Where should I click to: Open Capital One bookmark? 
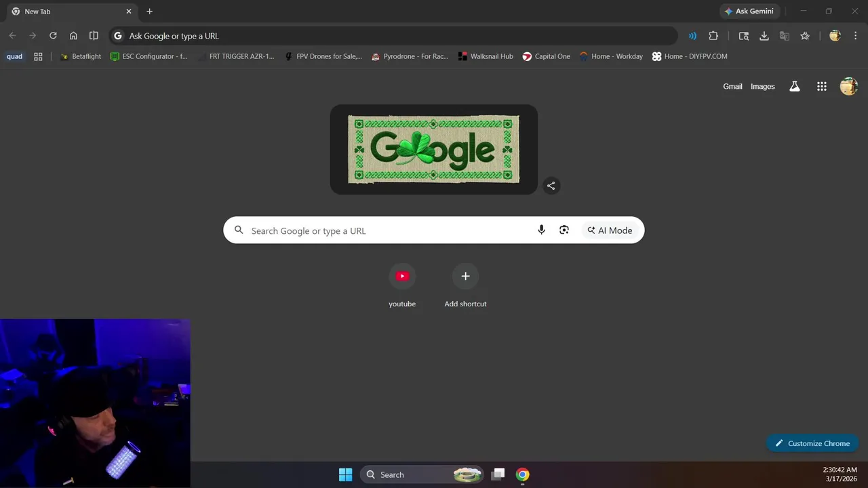pos(547,56)
